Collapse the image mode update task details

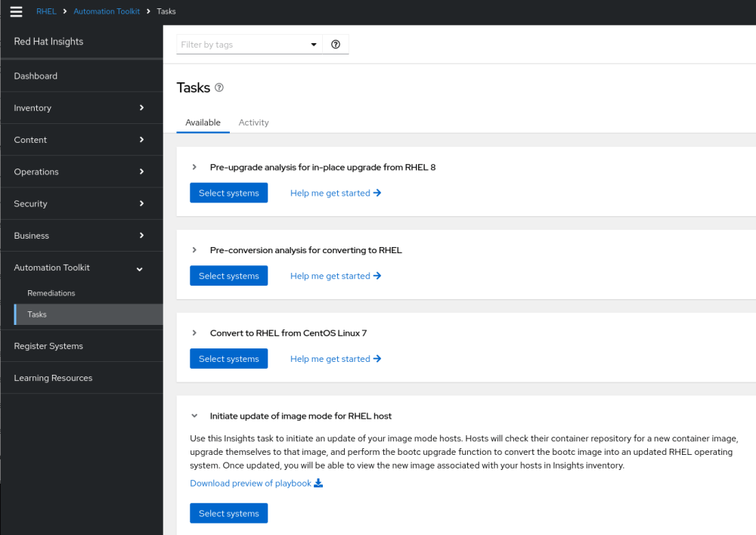[194, 416]
